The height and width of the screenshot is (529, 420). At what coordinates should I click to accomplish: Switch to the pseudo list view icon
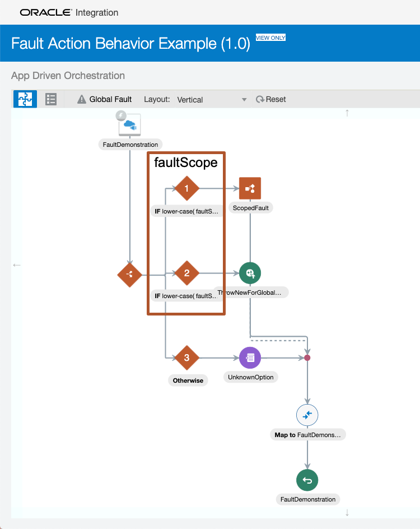[51, 99]
